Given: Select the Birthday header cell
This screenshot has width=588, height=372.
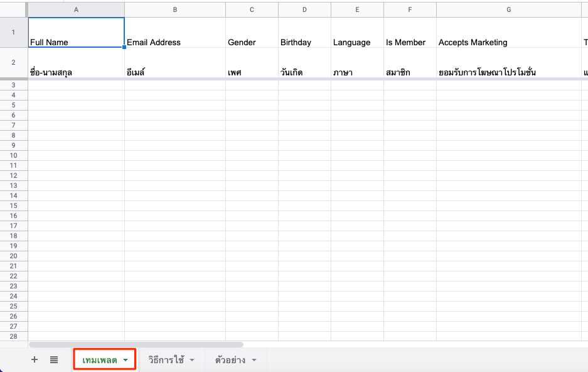Looking at the screenshot, I should tap(304, 32).
